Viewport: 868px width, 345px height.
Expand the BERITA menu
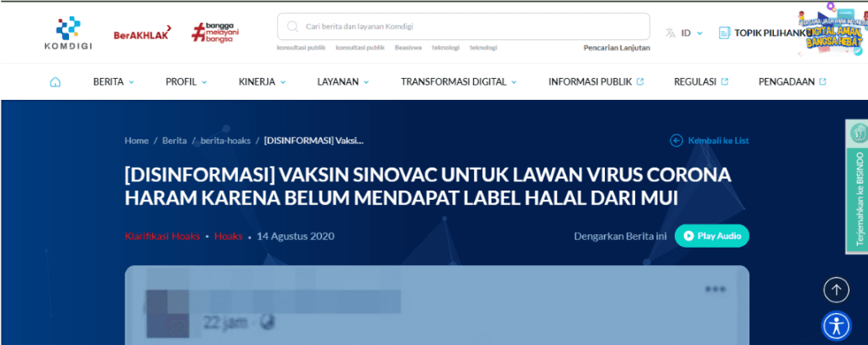tap(113, 81)
